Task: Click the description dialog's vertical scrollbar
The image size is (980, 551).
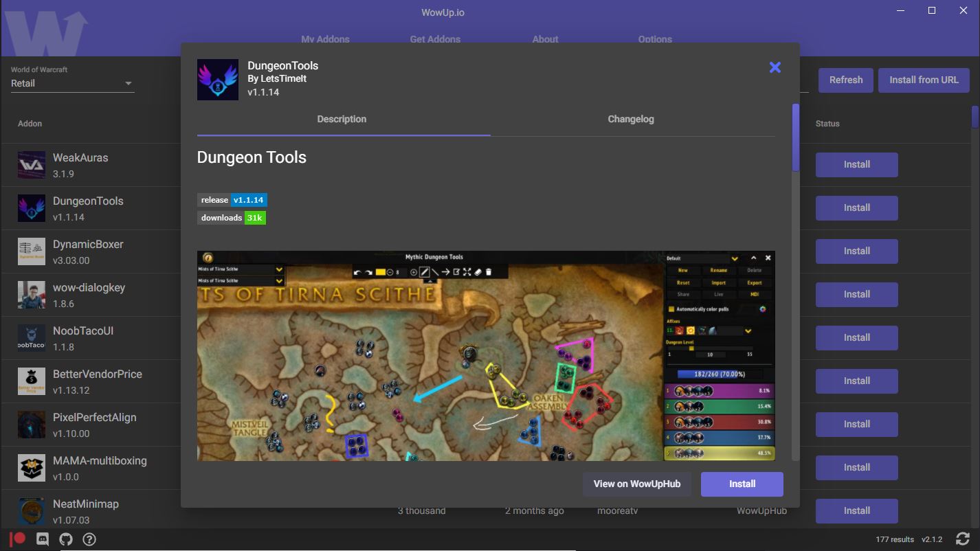Action: (796, 137)
